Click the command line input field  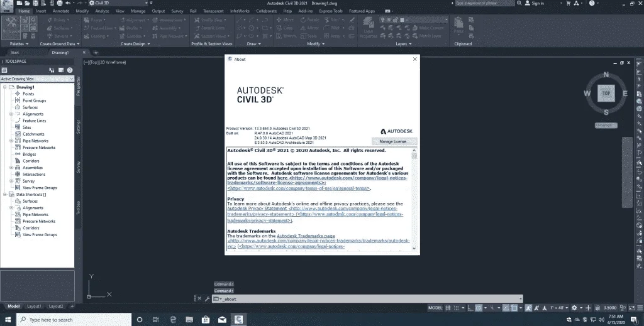[367, 299]
